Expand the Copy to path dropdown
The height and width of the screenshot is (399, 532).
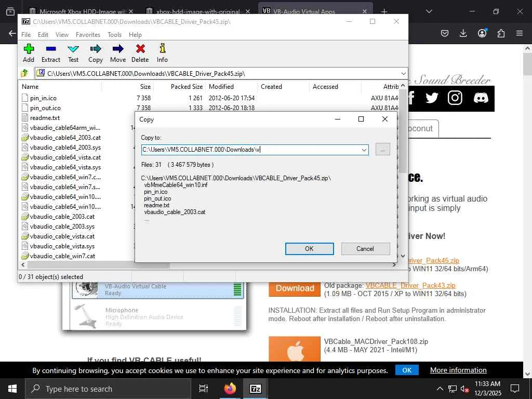tap(364, 150)
